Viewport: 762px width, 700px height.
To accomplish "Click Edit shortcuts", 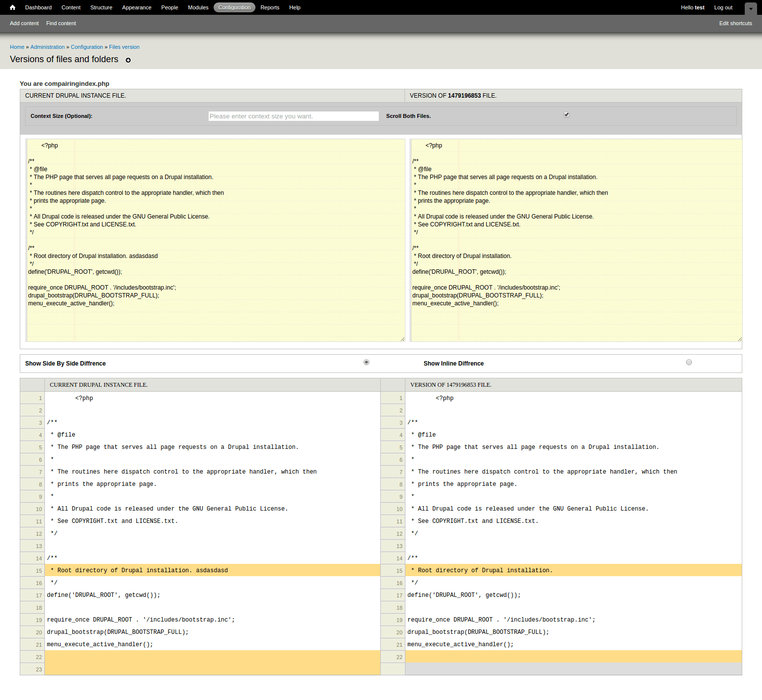I will pyautogui.click(x=735, y=23).
